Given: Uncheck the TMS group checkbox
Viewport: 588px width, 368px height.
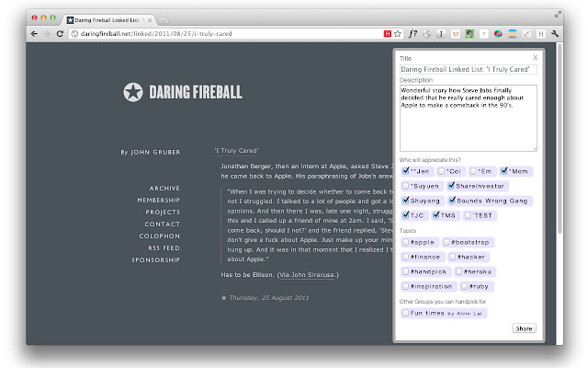Looking at the screenshot, I should [x=435, y=215].
